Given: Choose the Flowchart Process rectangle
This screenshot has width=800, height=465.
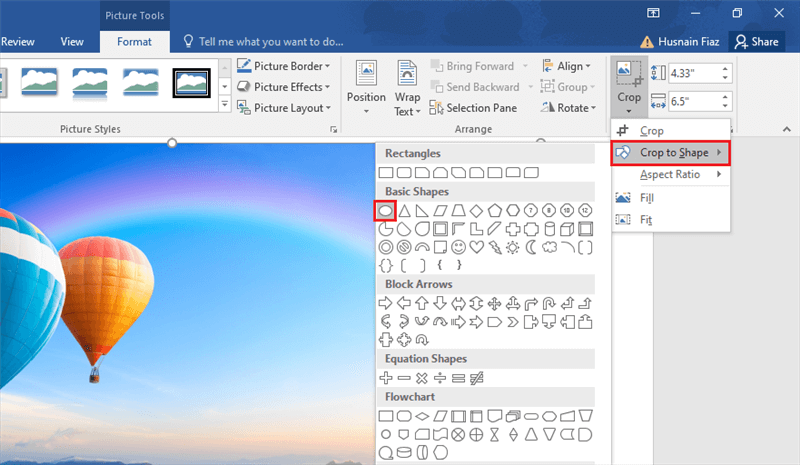Looking at the screenshot, I should (386, 416).
